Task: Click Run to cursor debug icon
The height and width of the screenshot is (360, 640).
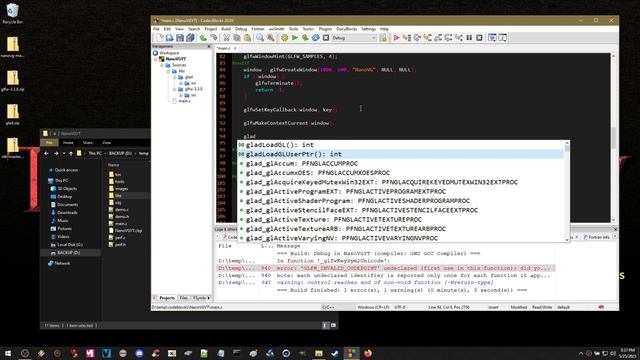Action: click(x=407, y=38)
